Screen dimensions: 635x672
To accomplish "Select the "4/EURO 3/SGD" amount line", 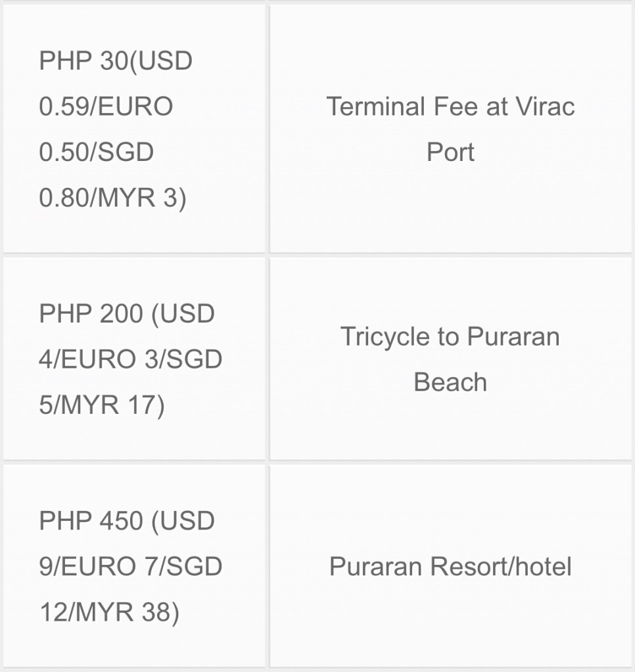I will [130, 359].
